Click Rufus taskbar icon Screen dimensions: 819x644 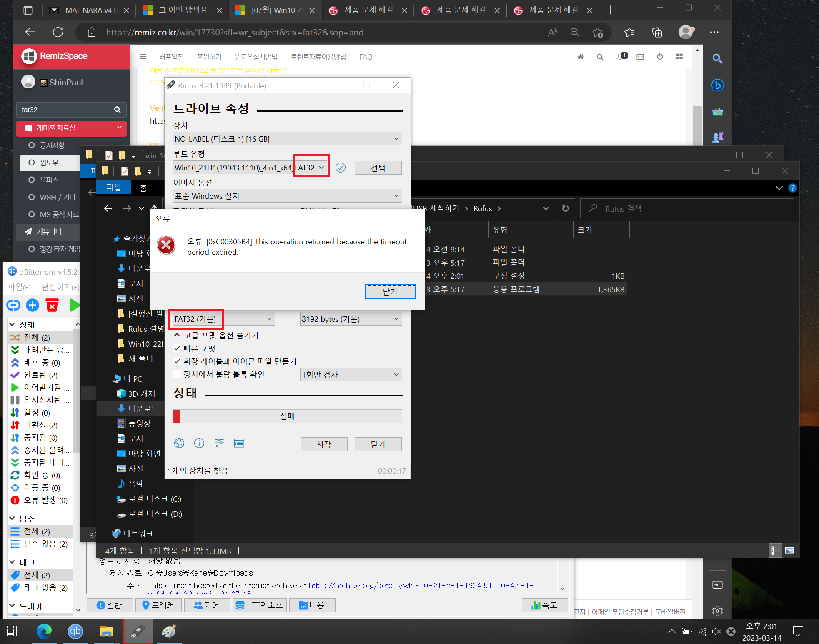[138, 631]
